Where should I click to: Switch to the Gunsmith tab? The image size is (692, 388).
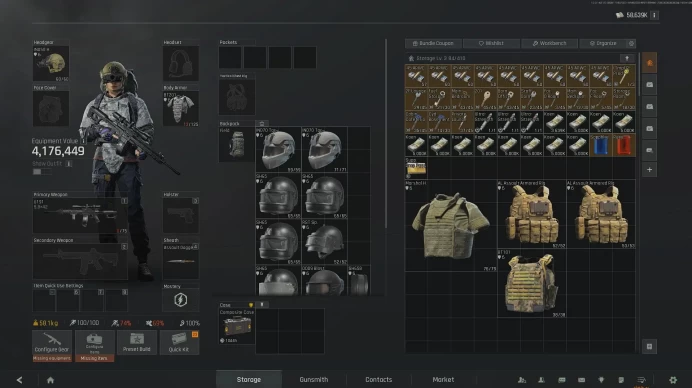point(313,379)
